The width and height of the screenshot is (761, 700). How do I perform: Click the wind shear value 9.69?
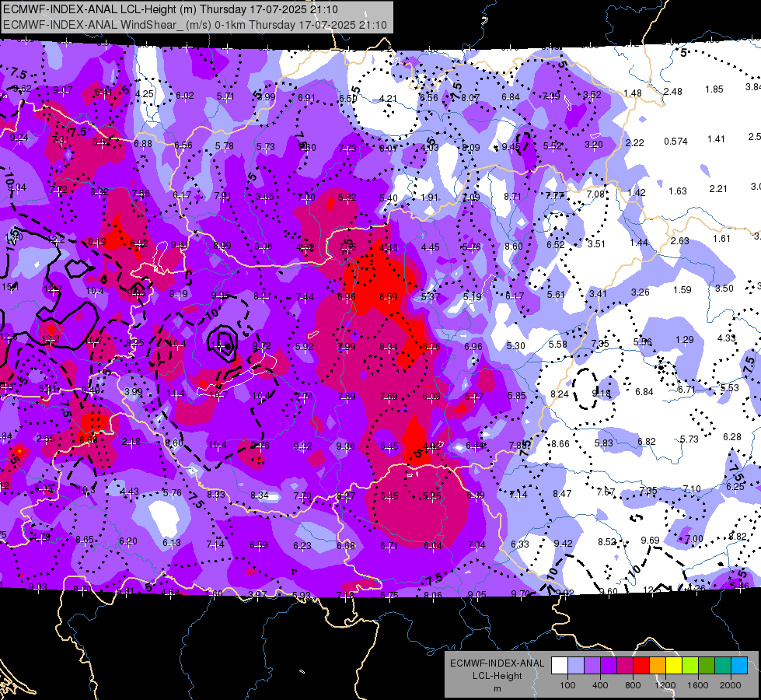651,541
